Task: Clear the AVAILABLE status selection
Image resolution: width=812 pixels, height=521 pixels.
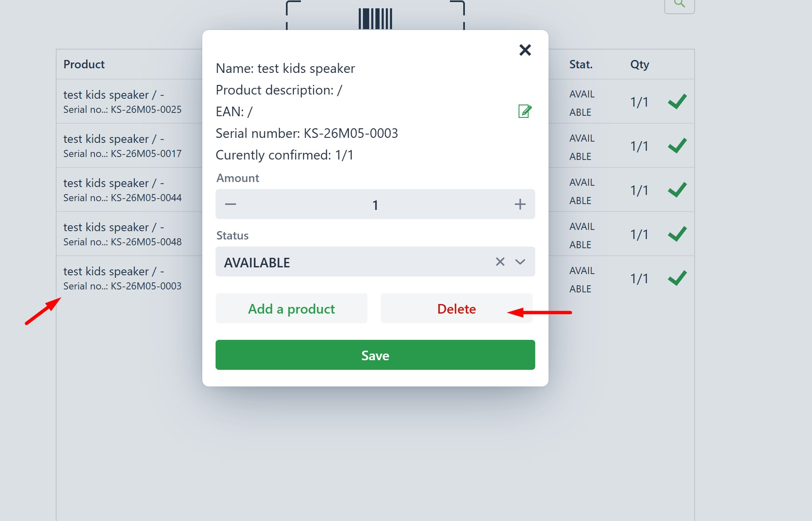Action: [x=500, y=262]
